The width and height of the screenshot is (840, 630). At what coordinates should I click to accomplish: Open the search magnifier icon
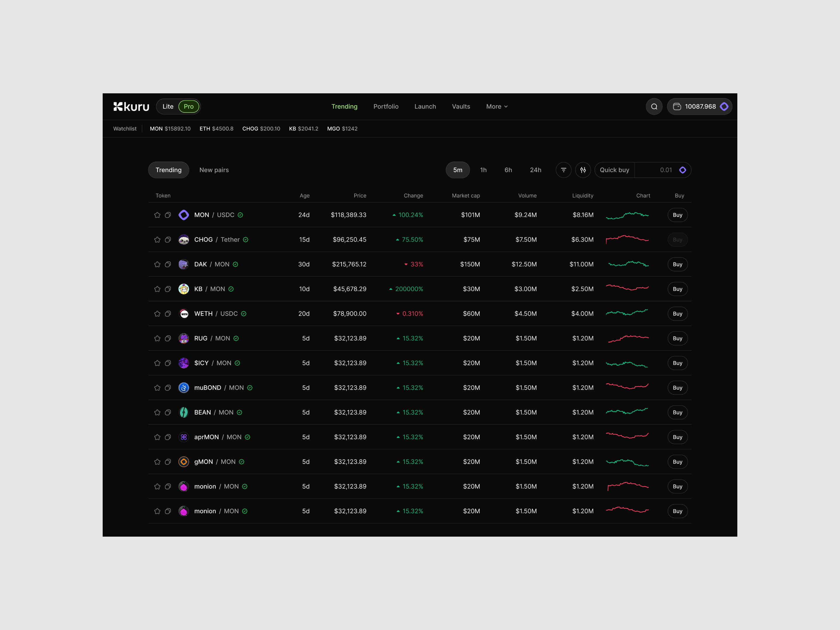pos(654,107)
